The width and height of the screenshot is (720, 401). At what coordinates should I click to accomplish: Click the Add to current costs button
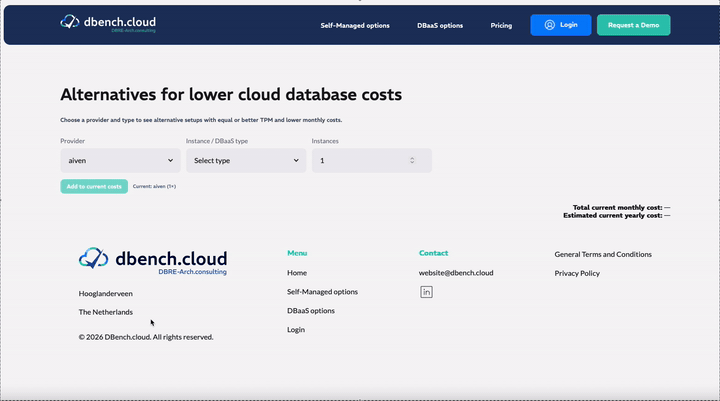94,186
